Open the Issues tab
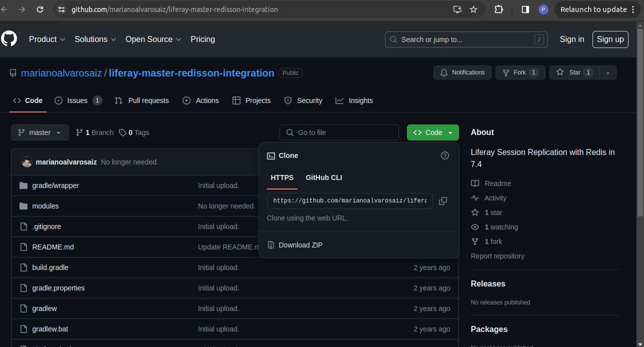Viewport: 644px width, 347px height. 78,100
